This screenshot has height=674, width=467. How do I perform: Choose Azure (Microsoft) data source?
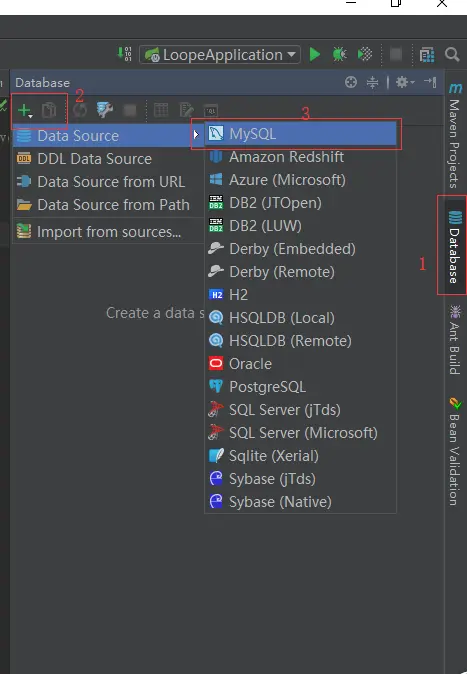click(301, 180)
